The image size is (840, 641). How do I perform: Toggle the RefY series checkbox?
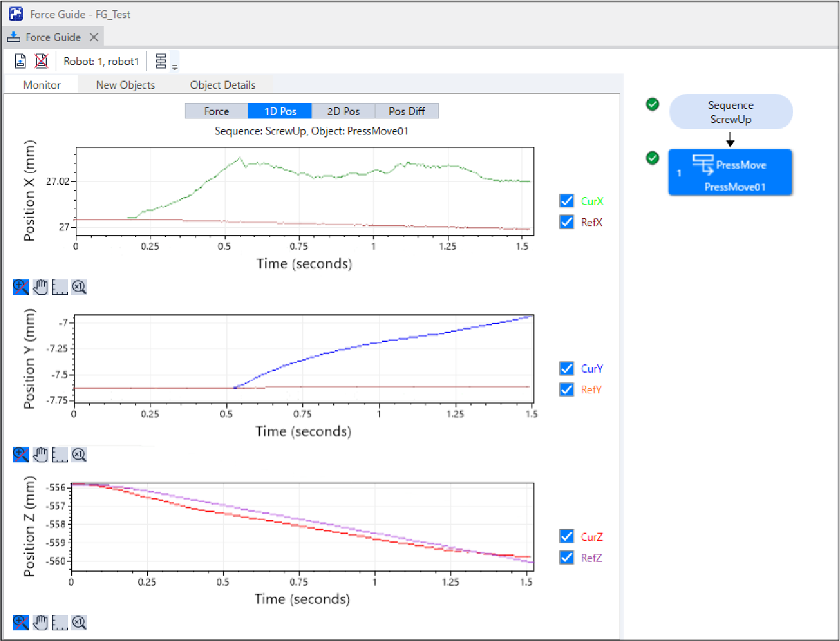pyautogui.click(x=566, y=389)
